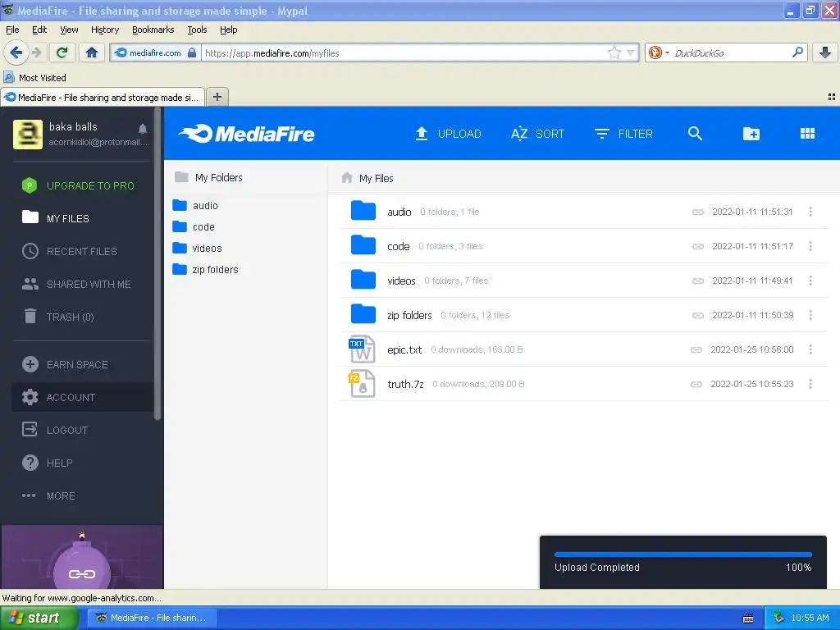This screenshot has height=630, width=840.
Task: Click the browser Forward arrow button
Action: tap(36, 52)
